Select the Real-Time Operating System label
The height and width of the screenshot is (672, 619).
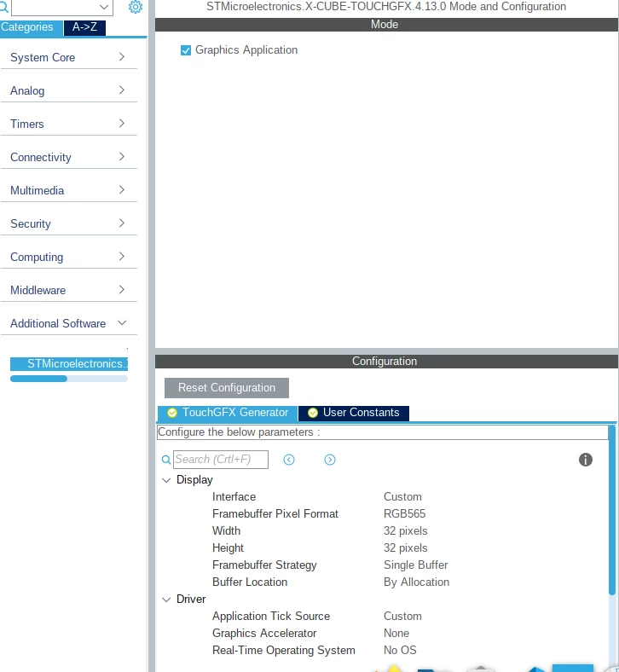[x=284, y=651]
